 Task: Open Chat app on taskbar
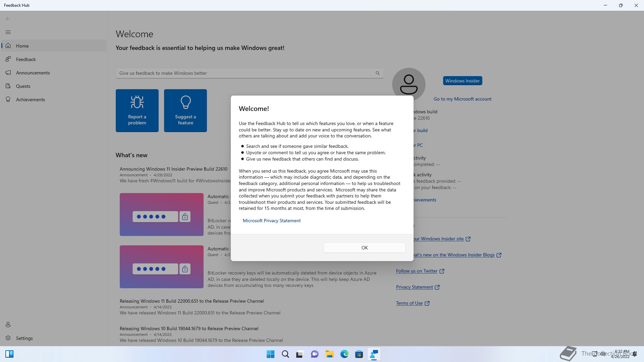pos(315,354)
